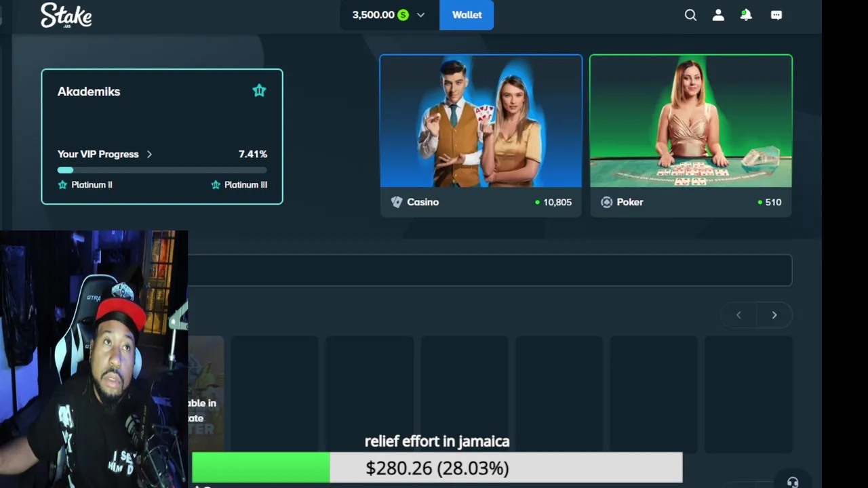Open the live support headset icon
This screenshot has height=488, width=868.
click(x=793, y=483)
